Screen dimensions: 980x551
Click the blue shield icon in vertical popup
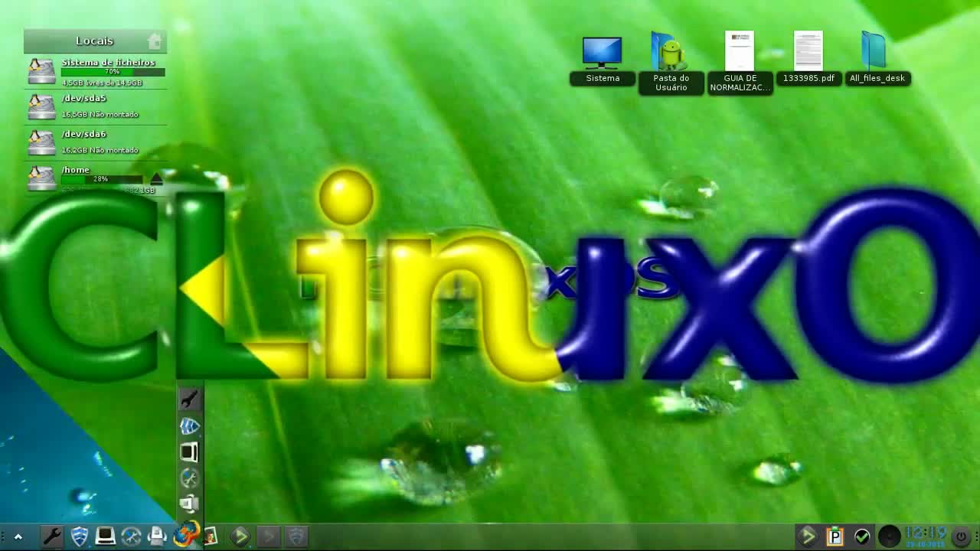(x=189, y=426)
